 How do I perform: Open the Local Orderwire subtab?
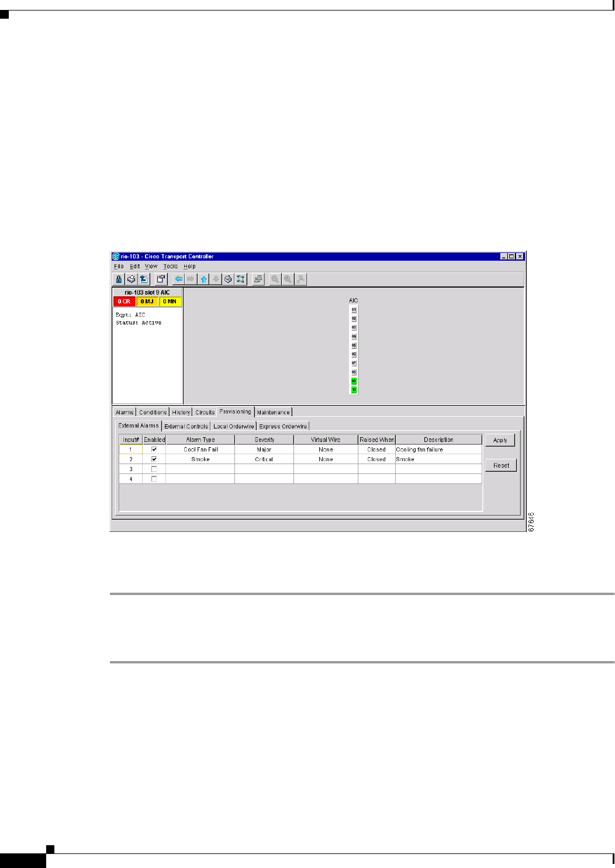tap(234, 426)
